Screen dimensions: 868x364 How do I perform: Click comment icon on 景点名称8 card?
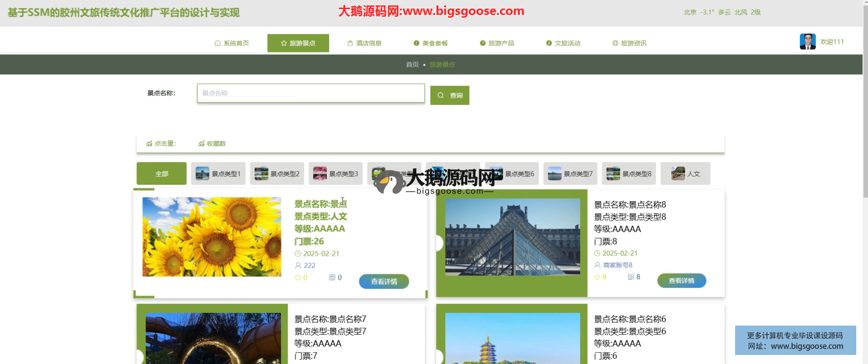pos(631,277)
